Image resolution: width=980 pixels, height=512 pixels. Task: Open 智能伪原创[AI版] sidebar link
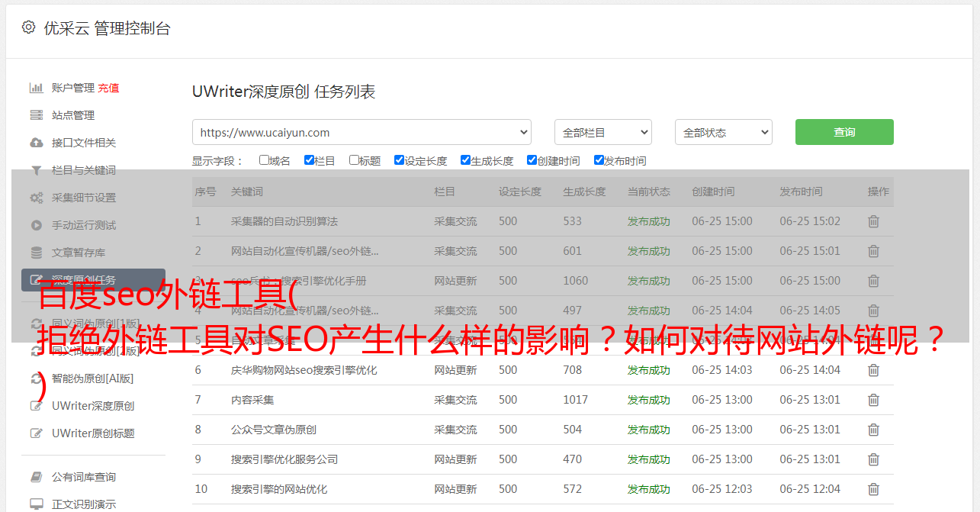click(x=92, y=378)
